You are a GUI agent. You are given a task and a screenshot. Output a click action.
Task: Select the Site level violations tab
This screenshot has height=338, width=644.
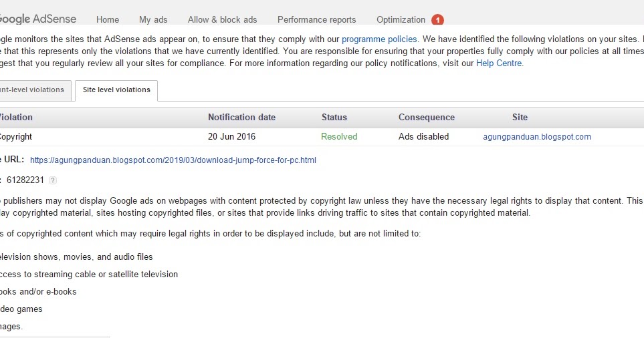116,91
